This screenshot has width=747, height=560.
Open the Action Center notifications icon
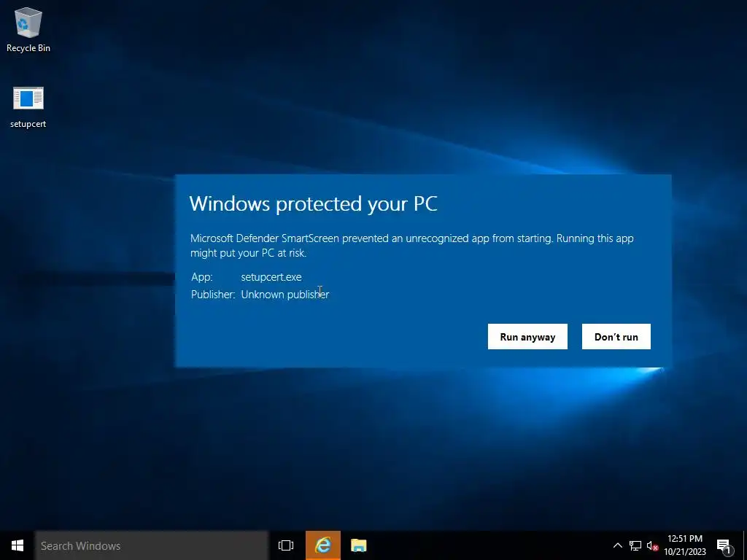724,545
